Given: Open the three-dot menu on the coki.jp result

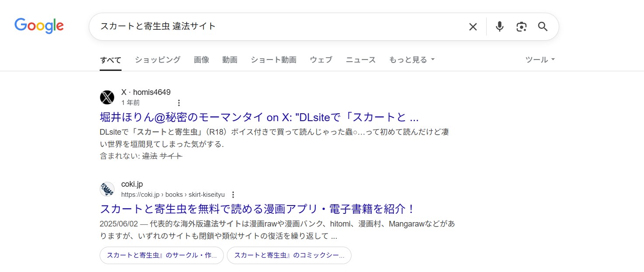Looking at the screenshot, I should [233, 194].
